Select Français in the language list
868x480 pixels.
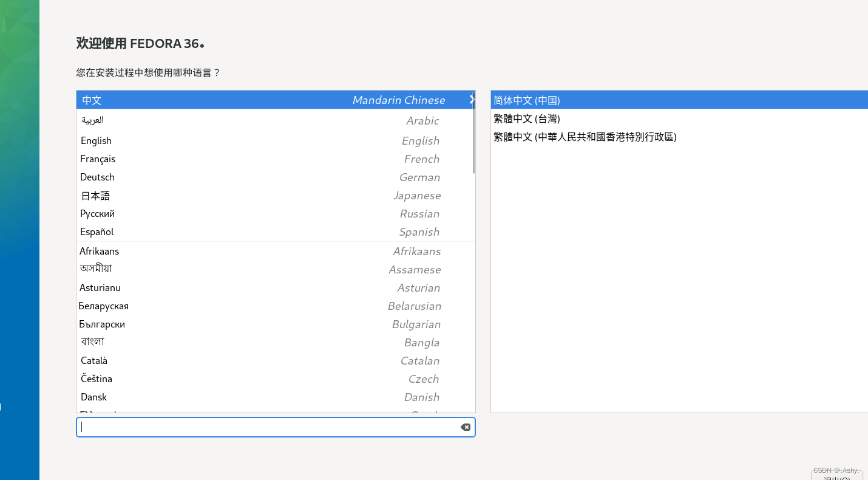tap(276, 159)
